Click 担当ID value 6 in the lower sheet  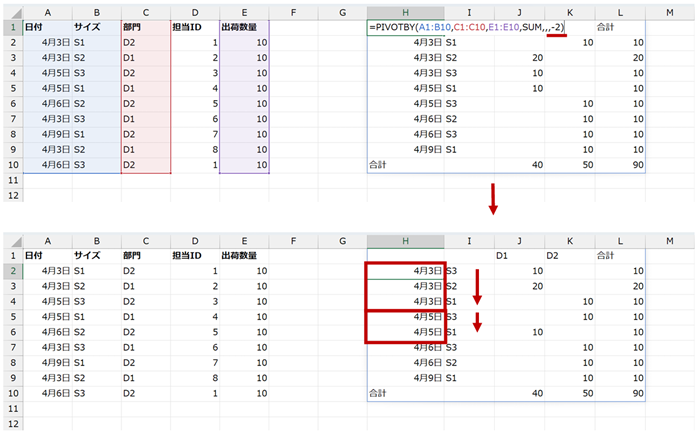coord(195,347)
